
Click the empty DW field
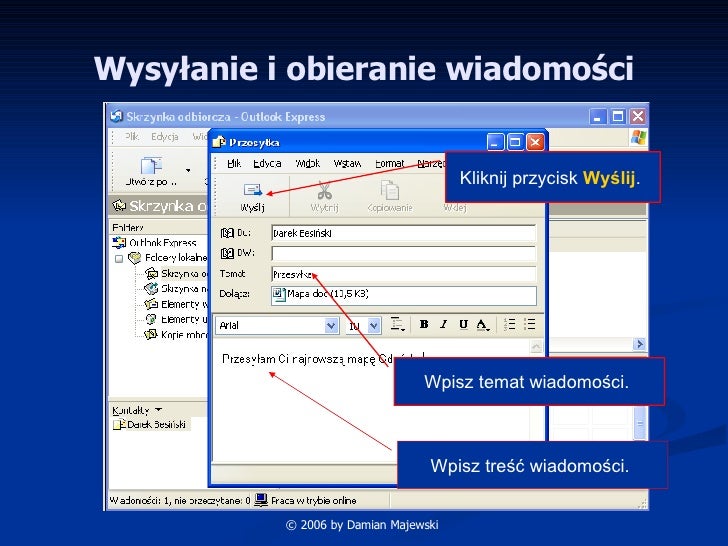(x=403, y=254)
